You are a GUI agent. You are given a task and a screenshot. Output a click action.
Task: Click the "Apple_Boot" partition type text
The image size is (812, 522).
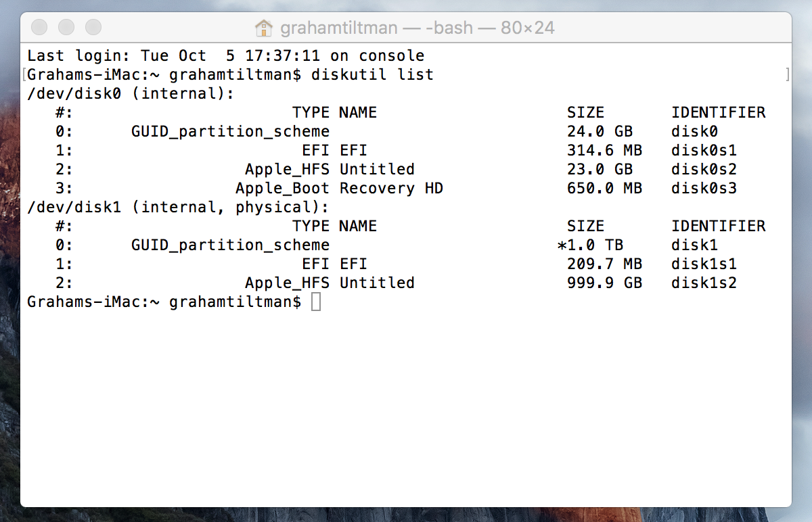click(x=282, y=188)
